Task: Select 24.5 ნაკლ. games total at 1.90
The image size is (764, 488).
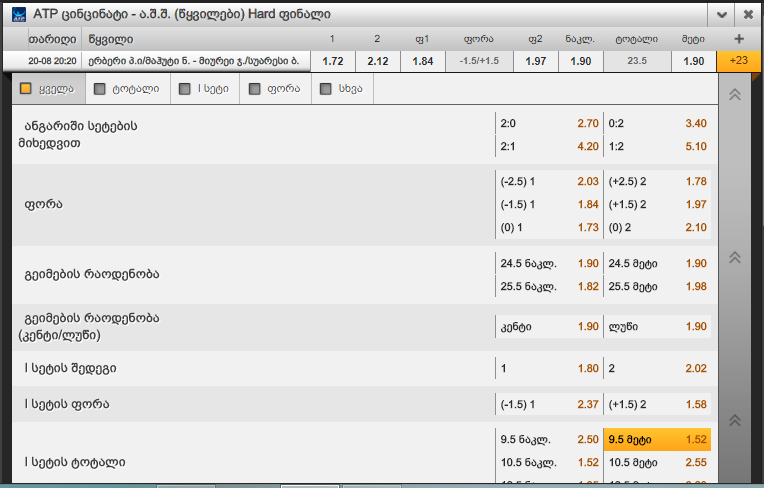Action: 549,263
